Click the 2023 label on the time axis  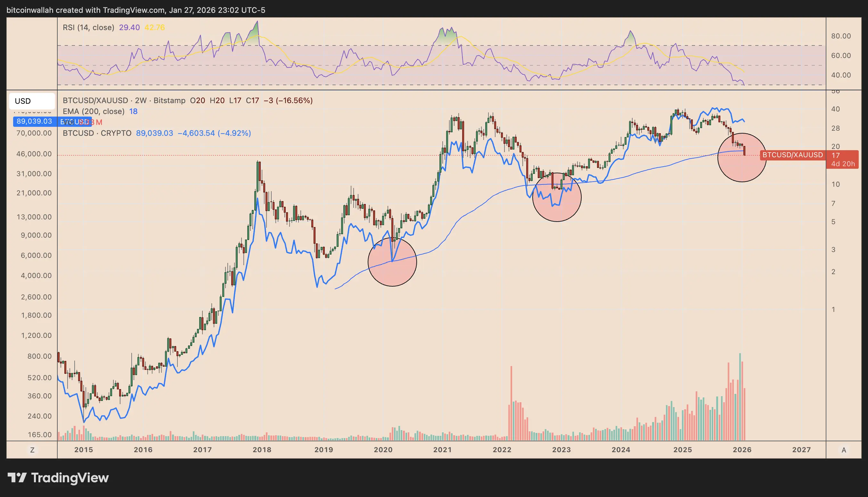(x=561, y=450)
